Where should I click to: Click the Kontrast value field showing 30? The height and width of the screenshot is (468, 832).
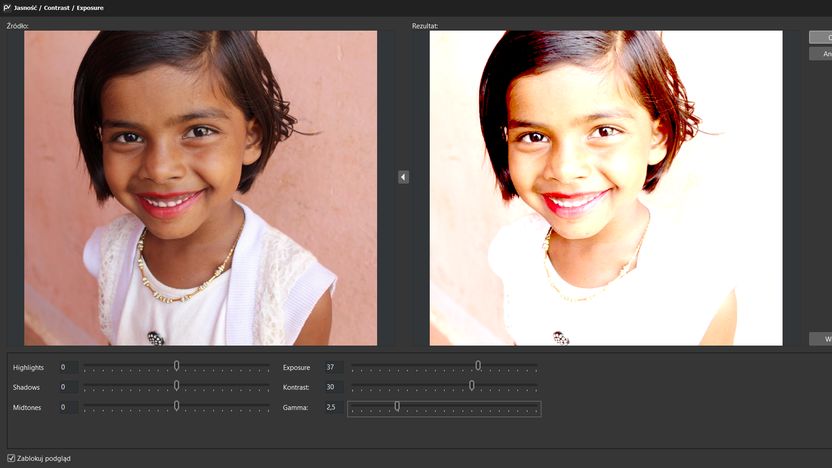coord(334,387)
